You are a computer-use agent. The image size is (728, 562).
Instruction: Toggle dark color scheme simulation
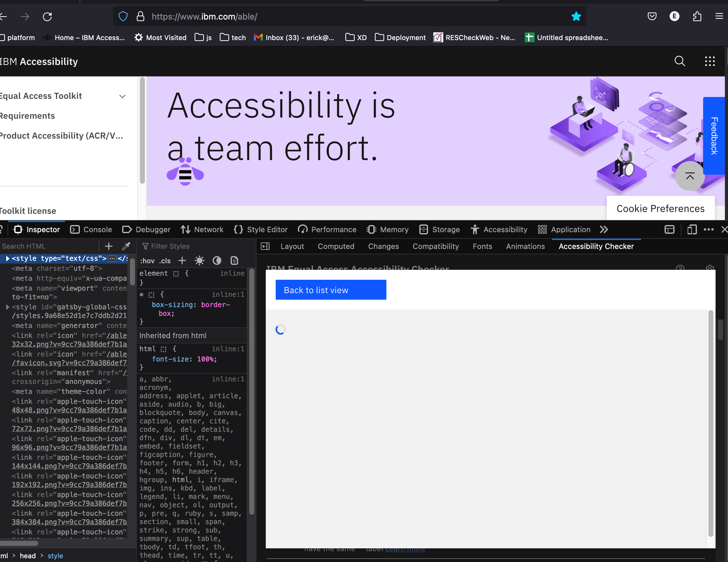click(x=217, y=261)
